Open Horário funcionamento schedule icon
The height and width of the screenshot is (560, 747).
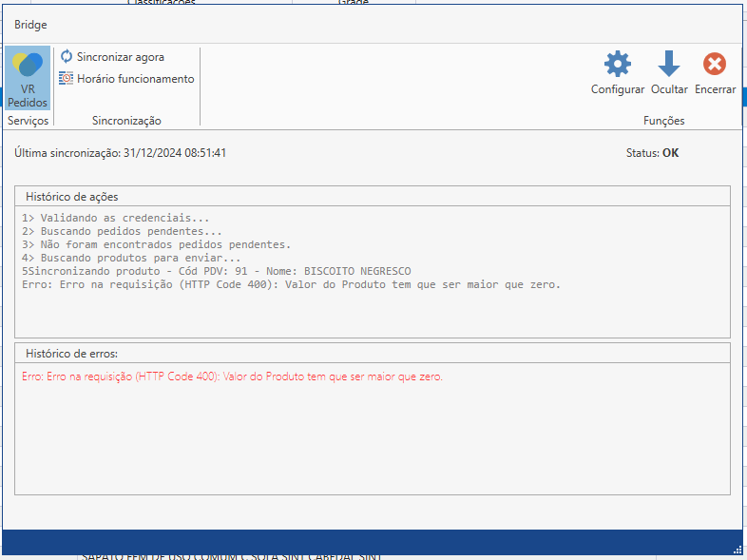[66, 78]
